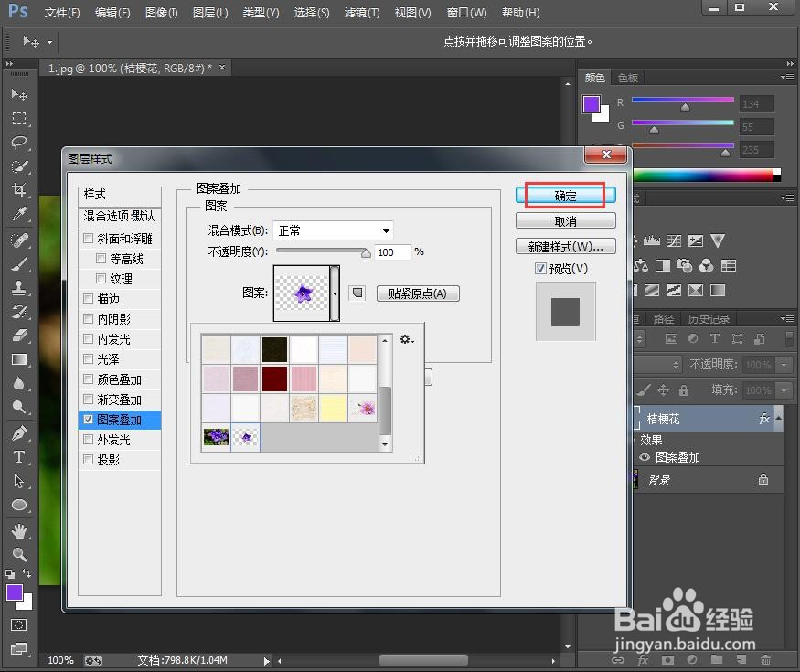Click the 新建样式(W)... button

pos(565,247)
